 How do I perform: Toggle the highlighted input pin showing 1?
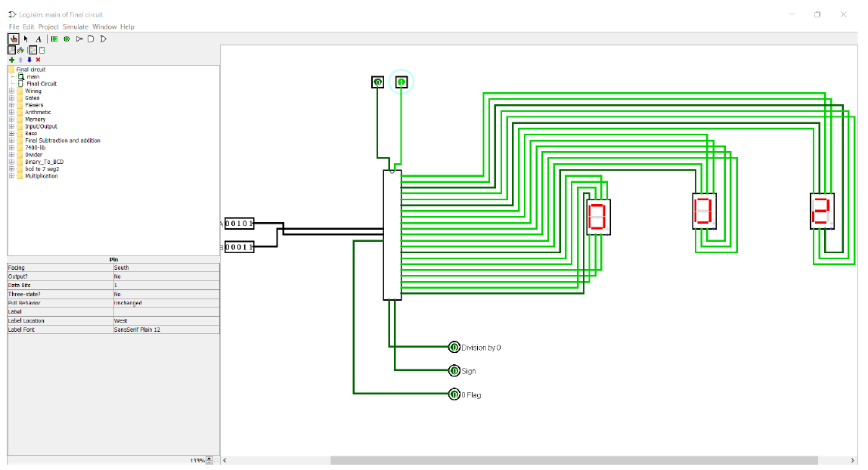point(401,82)
